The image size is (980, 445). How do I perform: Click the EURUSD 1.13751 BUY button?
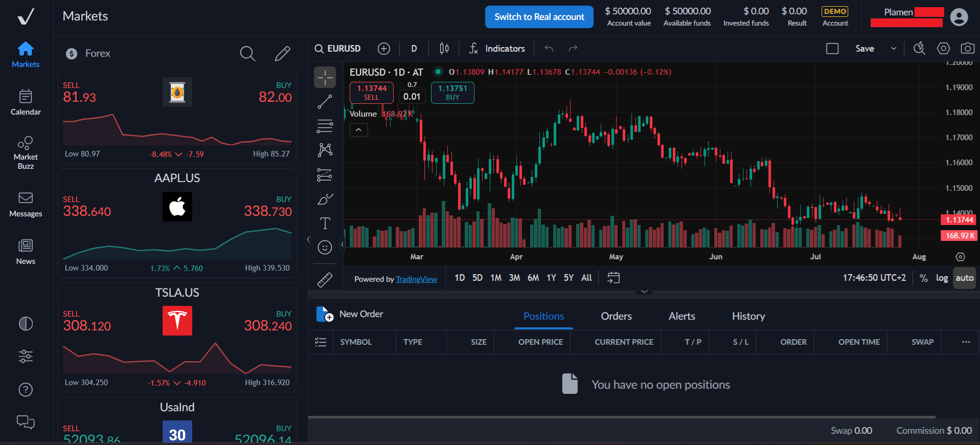click(x=452, y=93)
